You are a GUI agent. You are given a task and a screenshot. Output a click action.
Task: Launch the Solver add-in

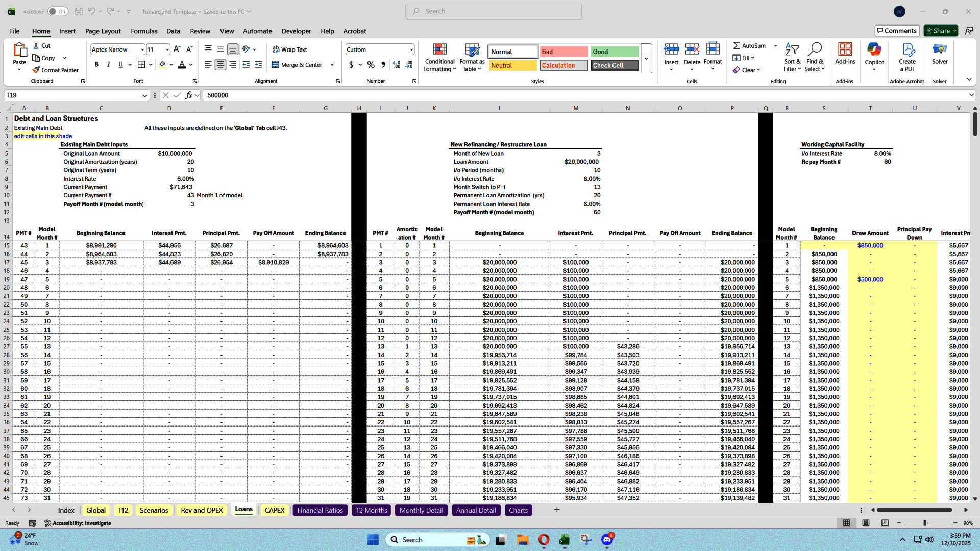coord(940,56)
